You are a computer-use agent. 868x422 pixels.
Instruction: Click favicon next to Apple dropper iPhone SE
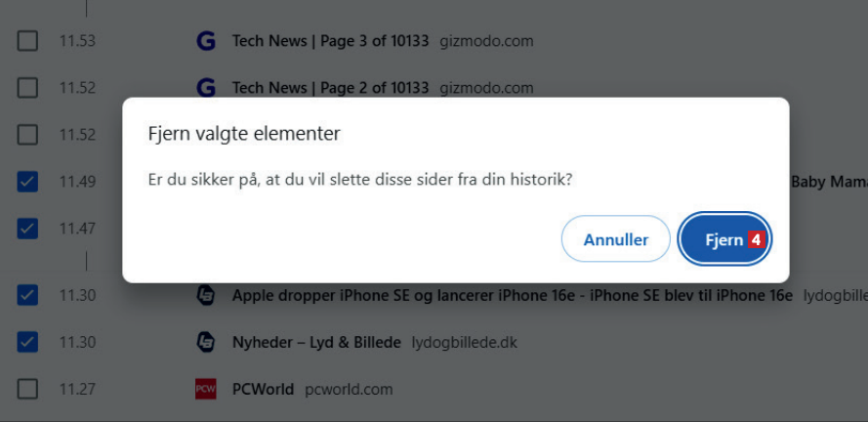(205, 295)
